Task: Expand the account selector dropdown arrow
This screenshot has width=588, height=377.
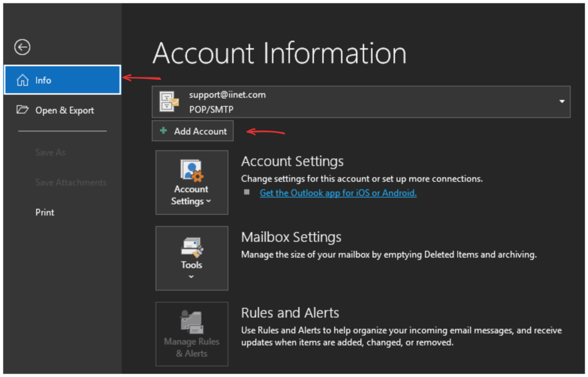Action: (x=561, y=102)
